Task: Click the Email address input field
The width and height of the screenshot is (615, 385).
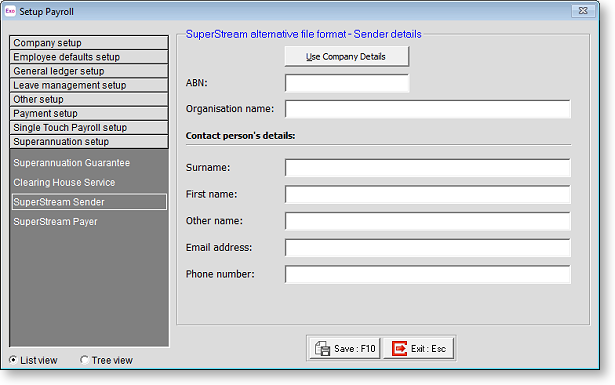Action: [x=428, y=247]
